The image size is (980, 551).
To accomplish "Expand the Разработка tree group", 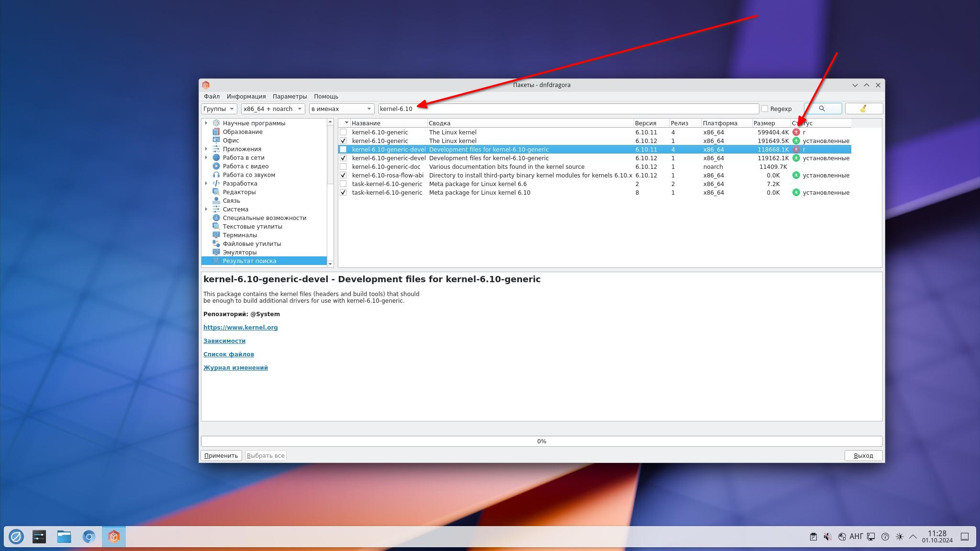I will pos(206,183).
